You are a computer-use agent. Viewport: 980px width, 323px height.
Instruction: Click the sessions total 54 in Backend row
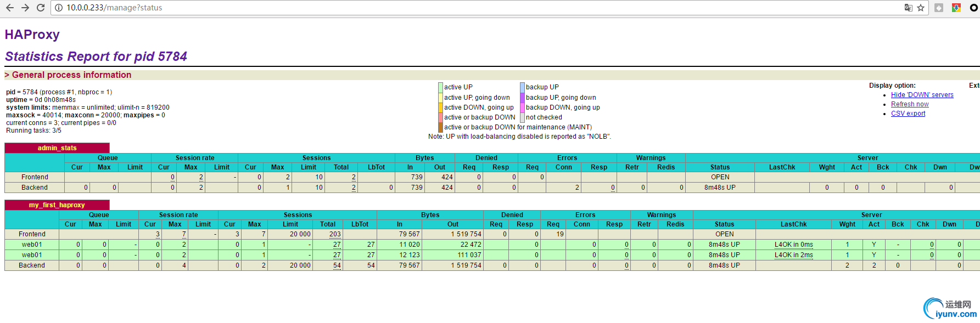(x=337, y=265)
